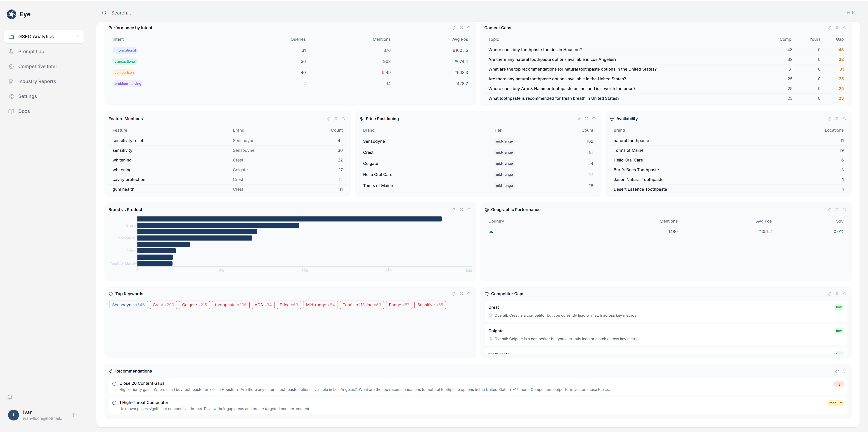The height and width of the screenshot is (432, 868).
Task: Go to Competitive Intel section
Action: tap(37, 66)
